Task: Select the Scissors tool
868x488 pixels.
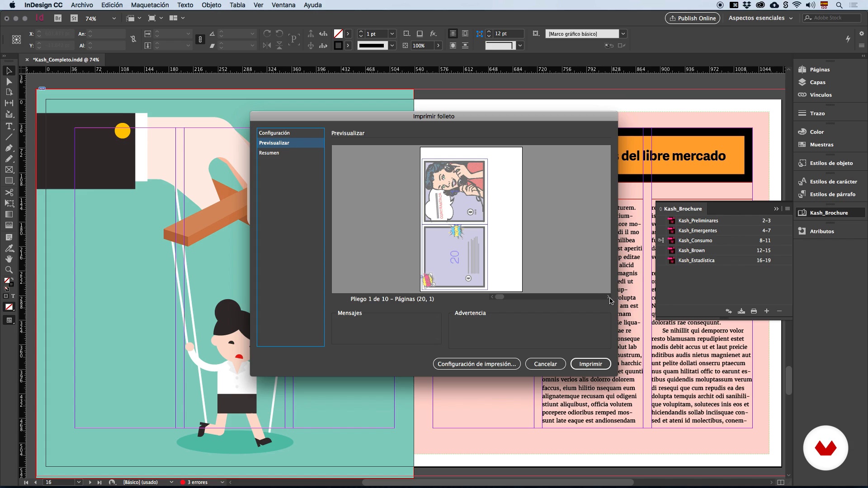Action: (x=9, y=192)
